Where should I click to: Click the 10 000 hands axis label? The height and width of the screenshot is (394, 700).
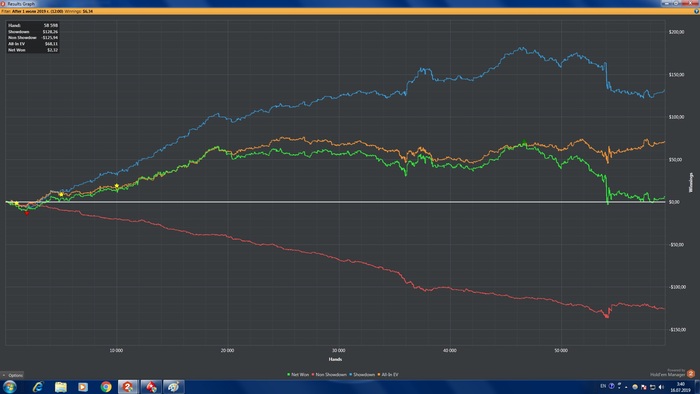click(x=116, y=351)
